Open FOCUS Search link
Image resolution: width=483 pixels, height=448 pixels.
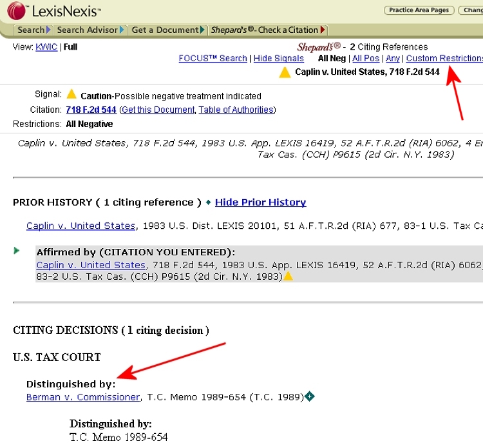coord(213,58)
